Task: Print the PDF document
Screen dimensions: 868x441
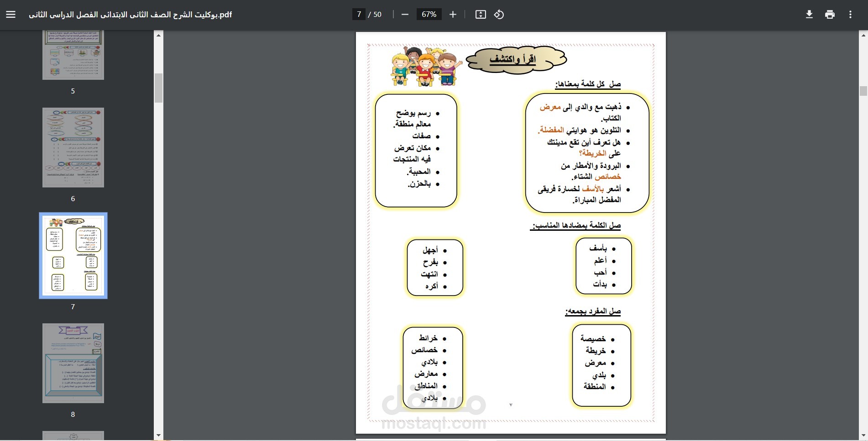Action: click(x=830, y=15)
